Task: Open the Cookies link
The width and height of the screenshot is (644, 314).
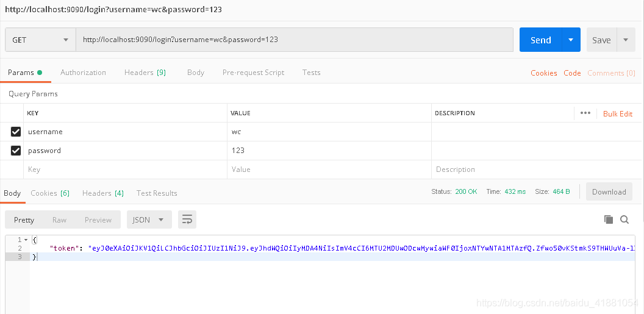Action: pos(544,73)
